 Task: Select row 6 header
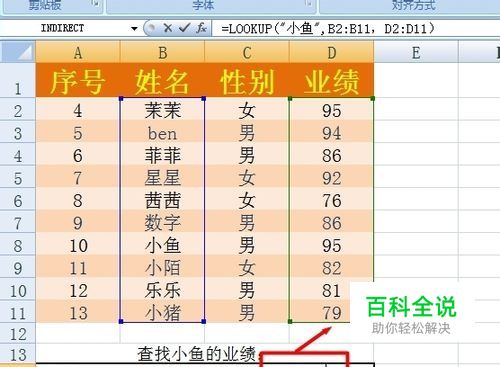pyautogui.click(x=18, y=199)
